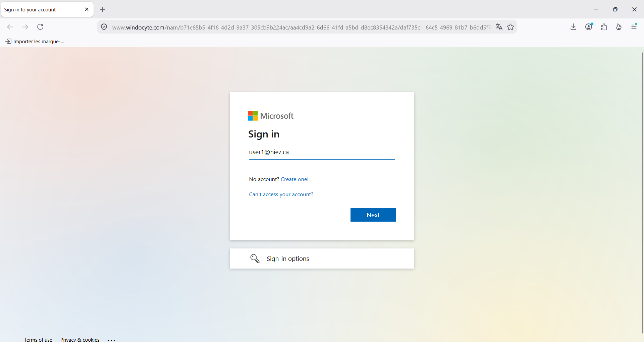The width and height of the screenshot is (644, 342).
Task: Click the 'No account?' text
Action: pos(264,179)
